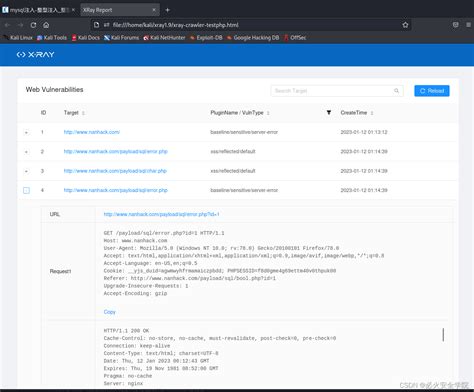The width and height of the screenshot is (474, 392).
Task: Click the browser reload page icon
Action: point(33,25)
